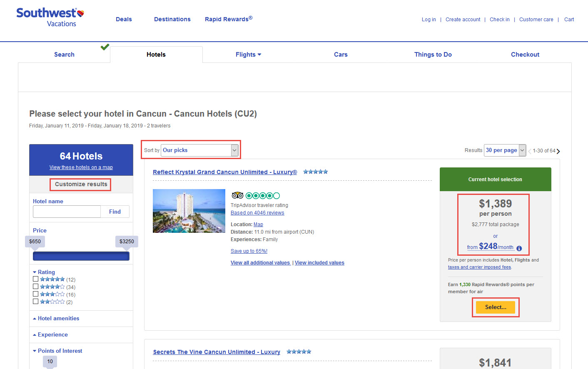The width and height of the screenshot is (588, 369).
Task: Click the 1-30 of 64 results count
Action: pyautogui.click(x=544, y=151)
